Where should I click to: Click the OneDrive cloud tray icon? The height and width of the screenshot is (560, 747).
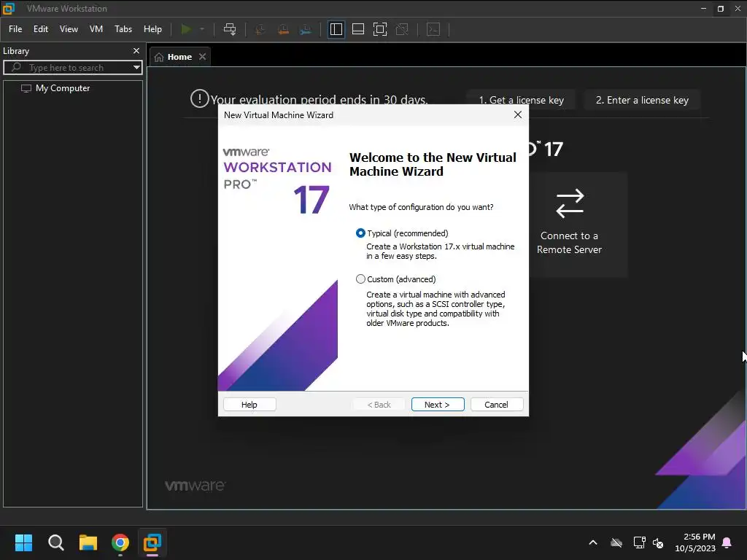coord(616,542)
